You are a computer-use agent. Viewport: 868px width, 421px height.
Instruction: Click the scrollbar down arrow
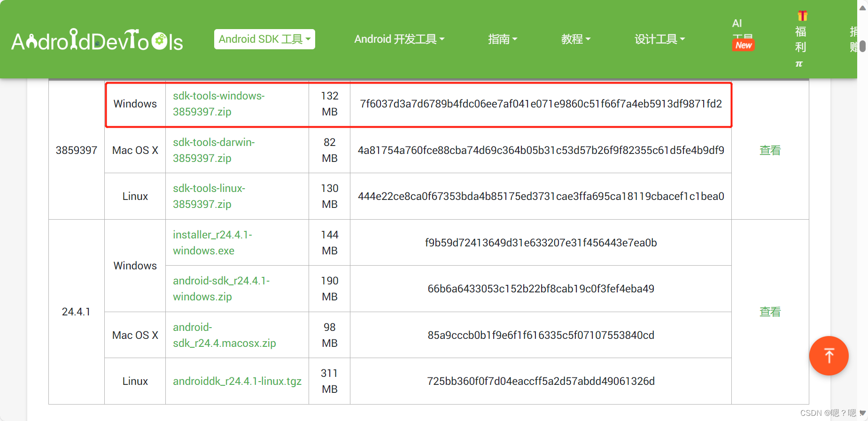[x=863, y=413]
